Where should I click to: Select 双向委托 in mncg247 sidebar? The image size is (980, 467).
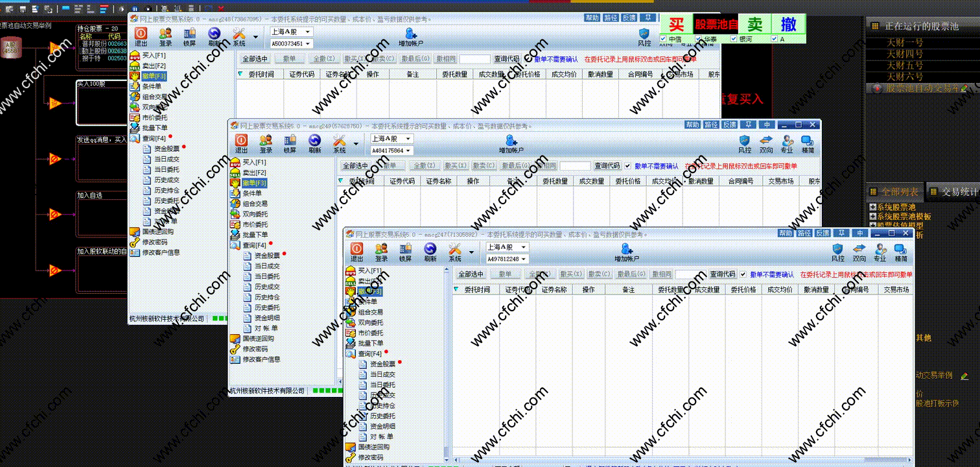click(371, 322)
